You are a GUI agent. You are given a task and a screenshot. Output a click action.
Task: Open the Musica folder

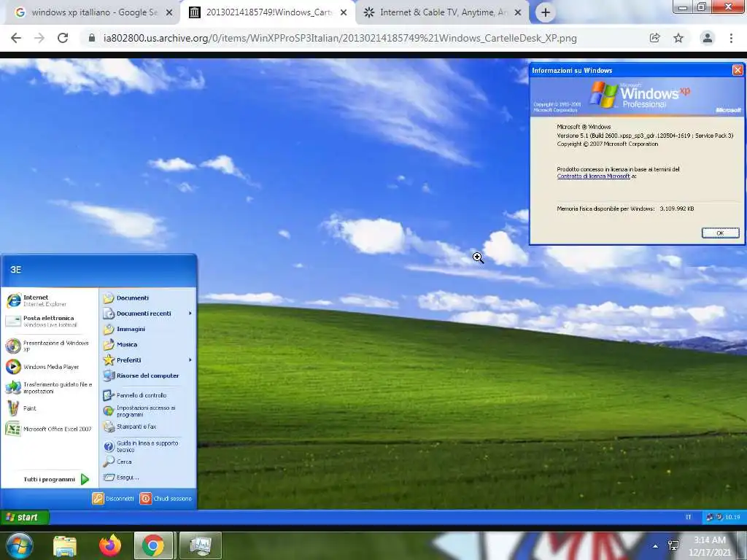pos(147,344)
